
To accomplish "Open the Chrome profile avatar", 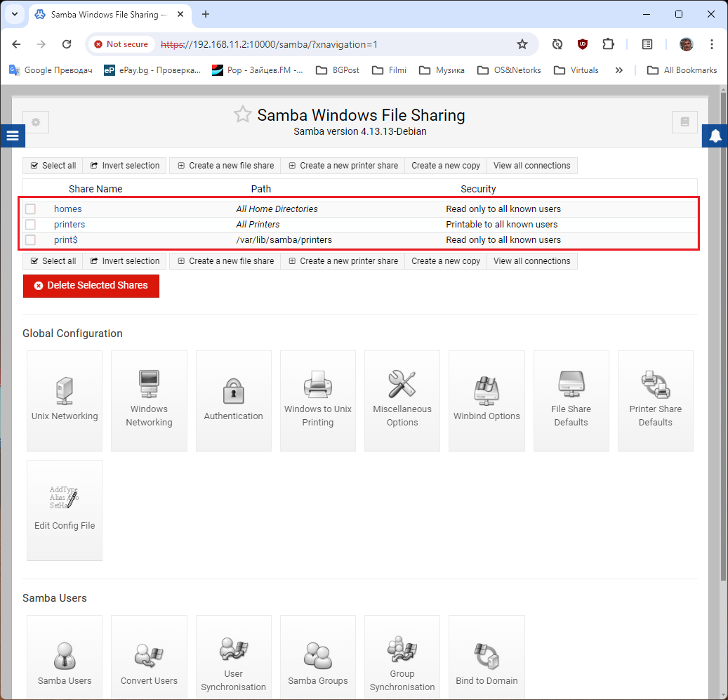I will point(686,44).
